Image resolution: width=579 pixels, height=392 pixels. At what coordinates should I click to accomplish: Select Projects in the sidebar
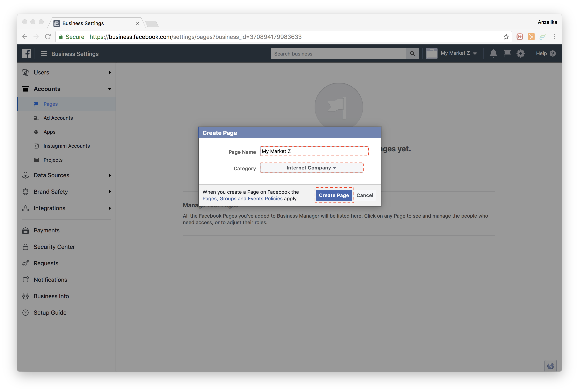click(x=67, y=160)
